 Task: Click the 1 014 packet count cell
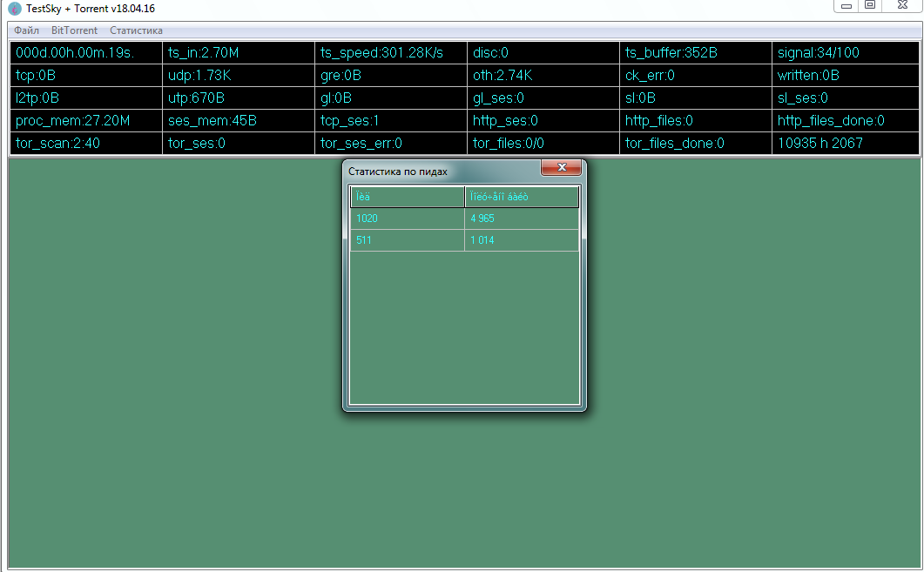(521, 240)
